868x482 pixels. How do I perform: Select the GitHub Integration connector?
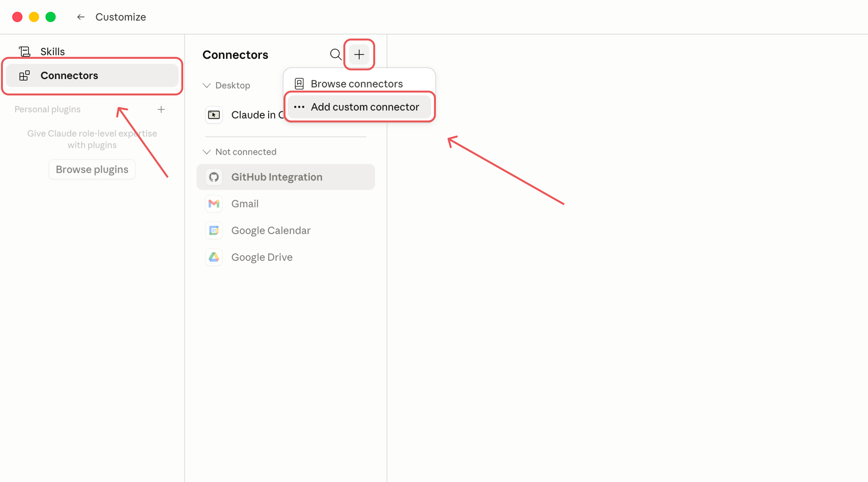click(286, 177)
